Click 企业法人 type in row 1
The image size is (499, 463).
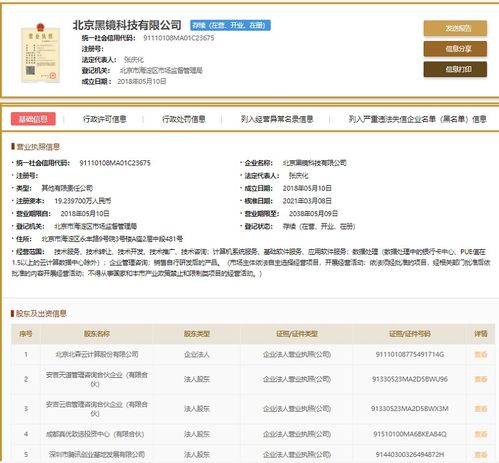pyautogui.click(x=197, y=354)
